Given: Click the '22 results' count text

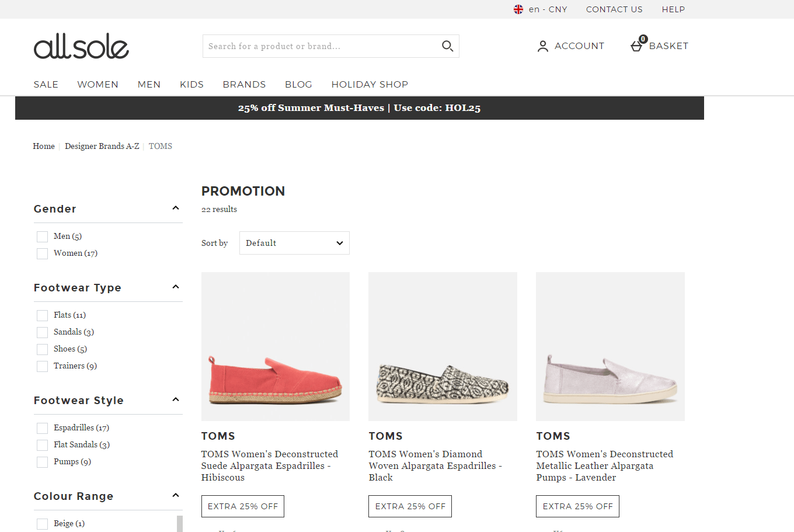Looking at the screenshot, I should tap(219, 209).
